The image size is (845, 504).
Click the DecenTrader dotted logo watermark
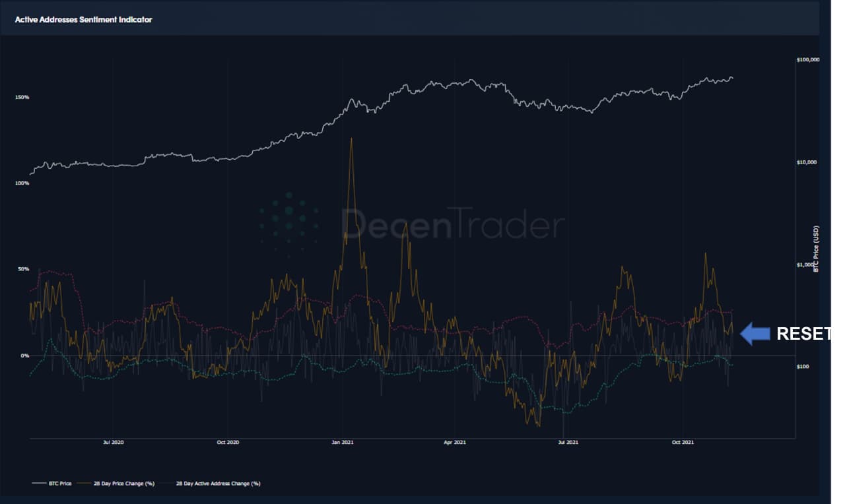pyautogui.click(x=289, y=222)
